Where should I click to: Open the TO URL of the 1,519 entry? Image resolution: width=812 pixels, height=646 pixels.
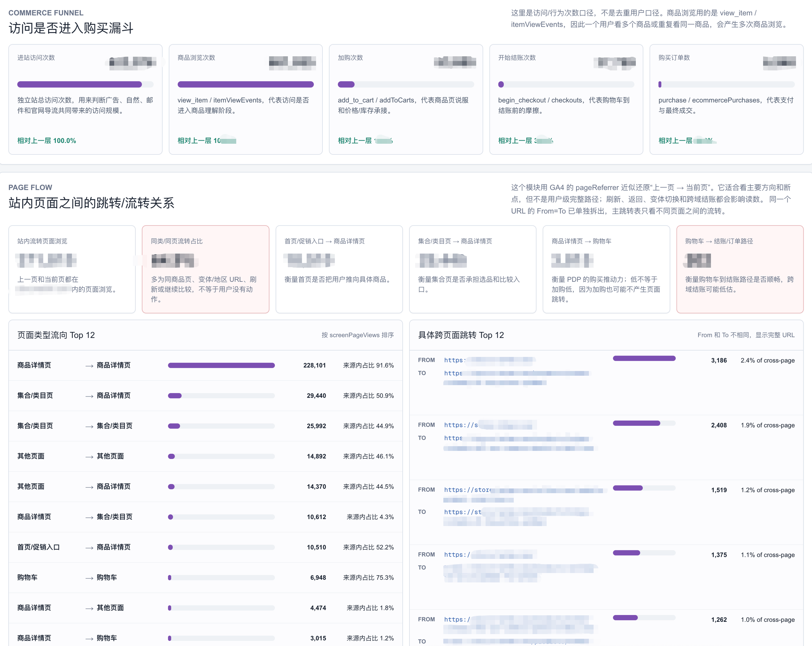[517, 517]
